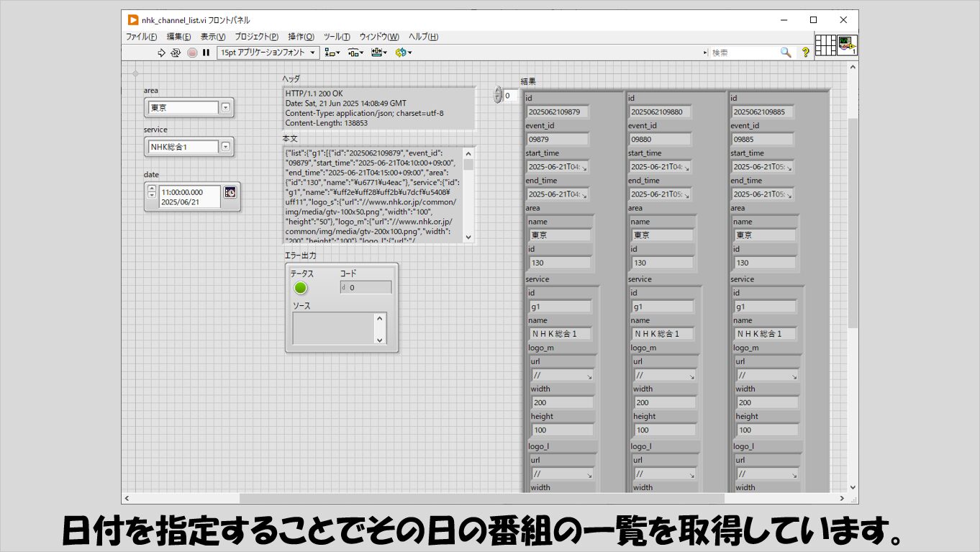Click scroll-up arrow of 本文 text box
Screen dimensions: 980x552
[x=468, y=153]
